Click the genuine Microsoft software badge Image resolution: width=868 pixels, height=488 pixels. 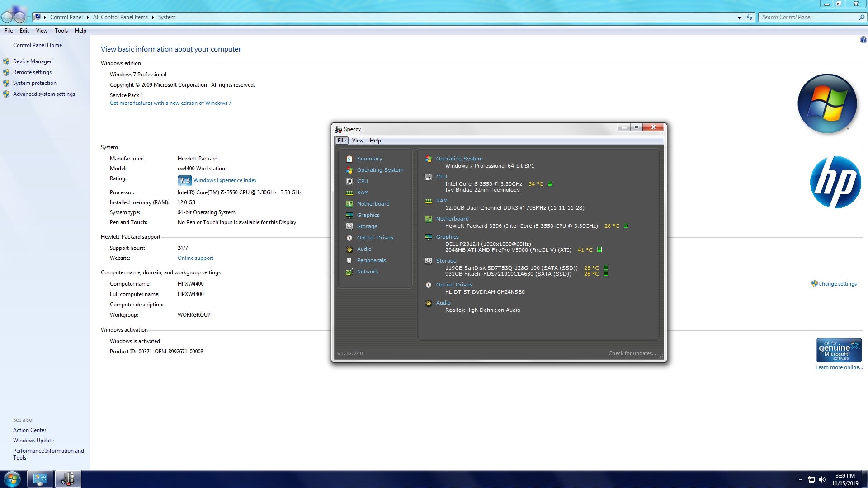[x=839, y=350]
